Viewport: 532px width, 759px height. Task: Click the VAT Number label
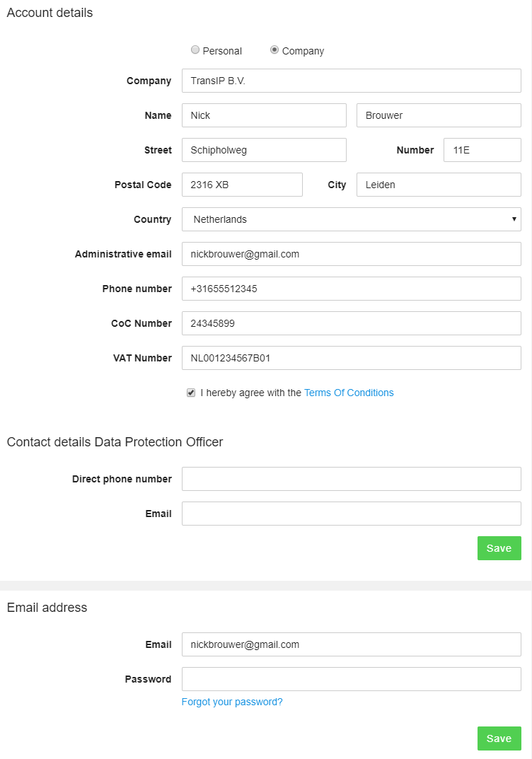pyautogui.click(x=142, y=358)
